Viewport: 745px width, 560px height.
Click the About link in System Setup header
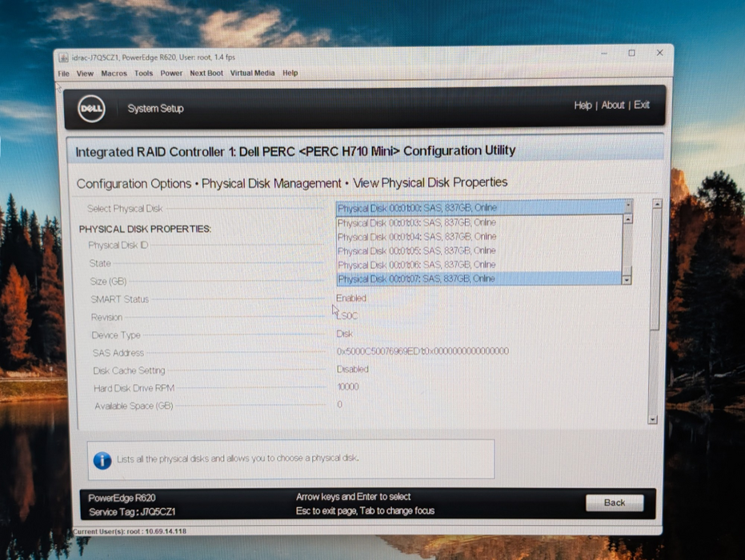click(x=613, y=105)
